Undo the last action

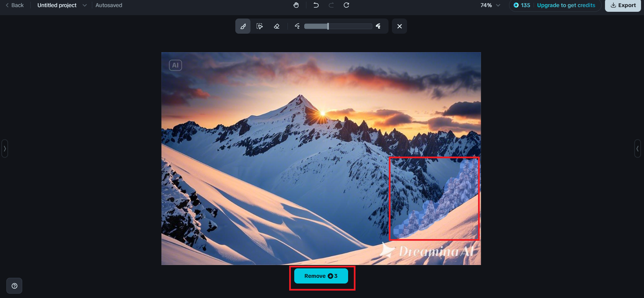[316, 5]
